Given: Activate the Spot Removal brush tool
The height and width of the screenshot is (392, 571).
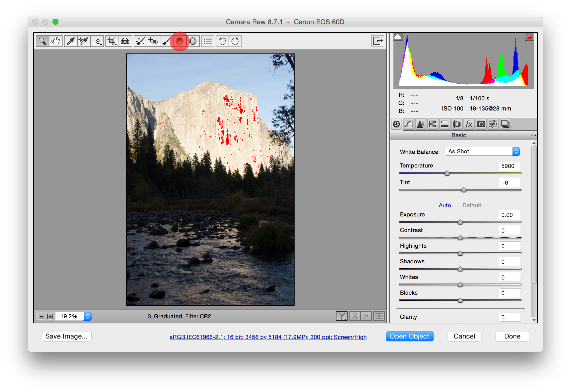Looking at the screenshot, I should point(140,41).
